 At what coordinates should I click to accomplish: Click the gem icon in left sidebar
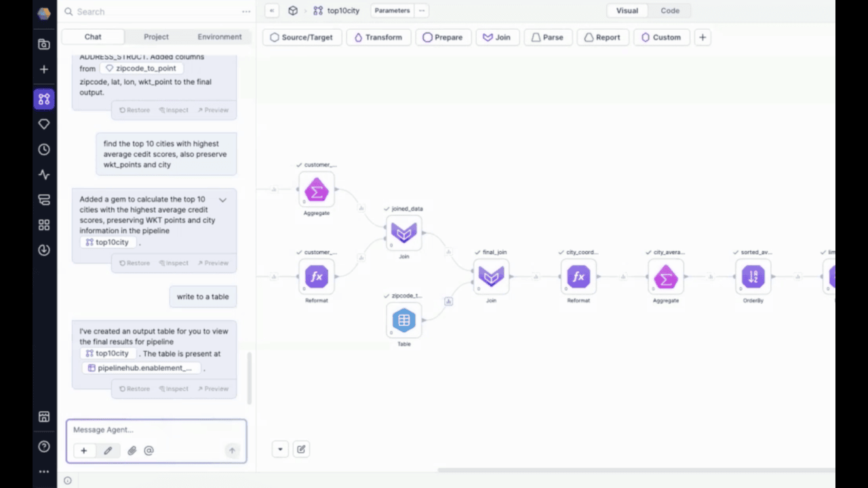click(44, 124)
